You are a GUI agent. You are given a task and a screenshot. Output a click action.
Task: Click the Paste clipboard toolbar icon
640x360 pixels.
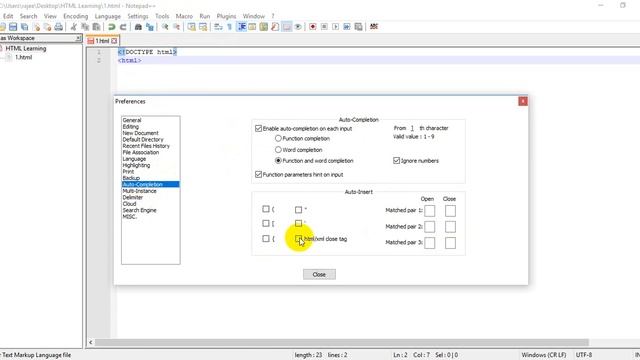(96, 27)
